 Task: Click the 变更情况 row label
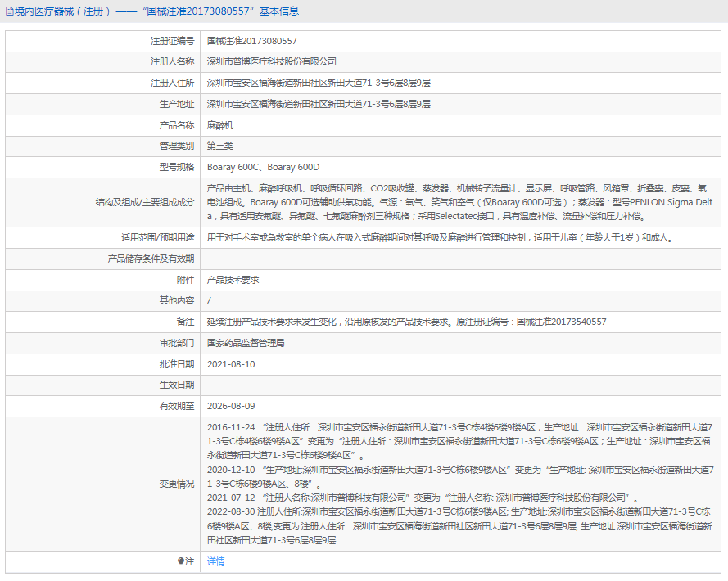(x=177, y=484)
